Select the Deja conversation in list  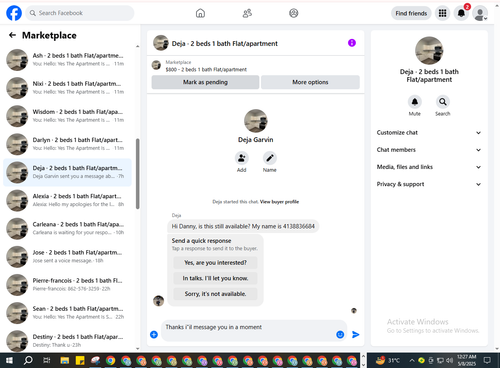pos(67,172)
